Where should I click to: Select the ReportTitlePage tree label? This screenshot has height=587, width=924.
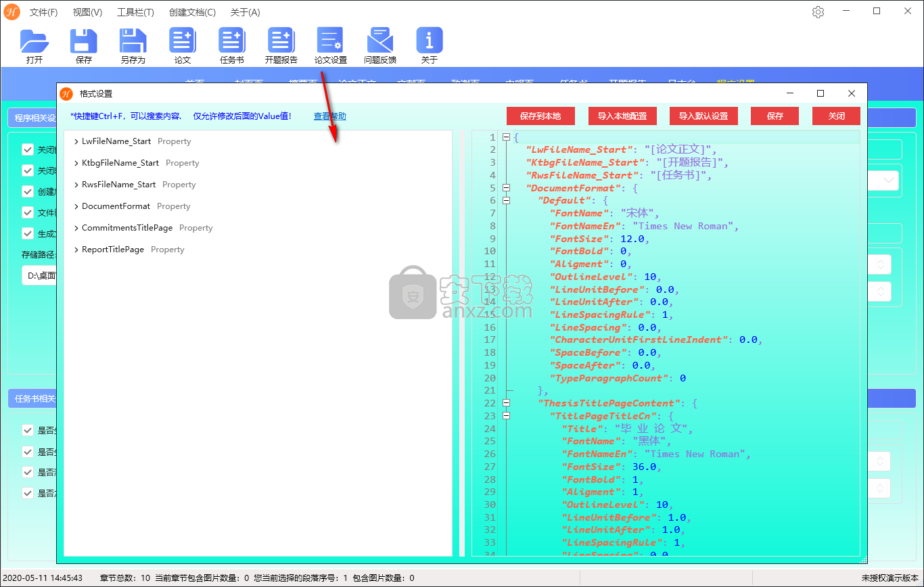[113, 250]
